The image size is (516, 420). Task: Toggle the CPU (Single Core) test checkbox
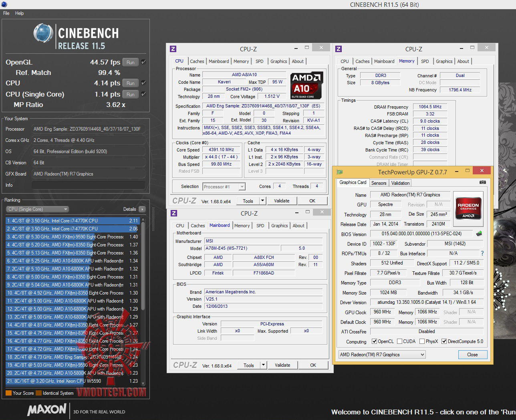click(143, 94)
